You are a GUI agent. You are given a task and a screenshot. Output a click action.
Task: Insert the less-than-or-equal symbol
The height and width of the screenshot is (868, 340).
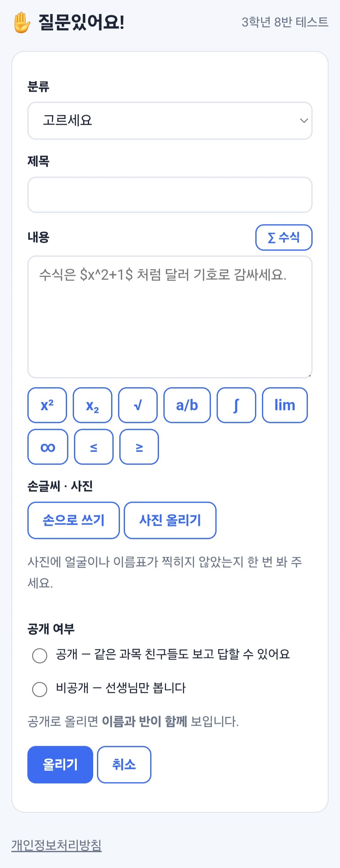click(94, 447)
